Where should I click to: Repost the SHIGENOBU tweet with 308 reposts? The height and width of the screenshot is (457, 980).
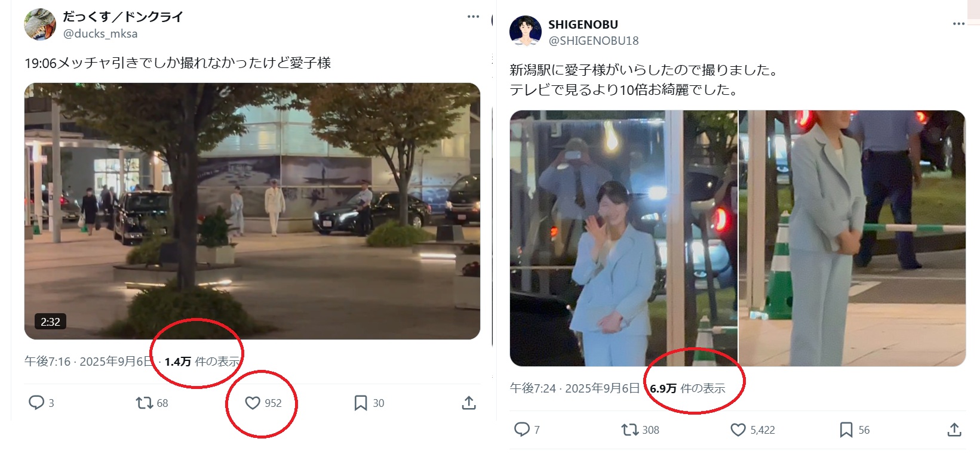pyautogui.click(x=629, y=430)
